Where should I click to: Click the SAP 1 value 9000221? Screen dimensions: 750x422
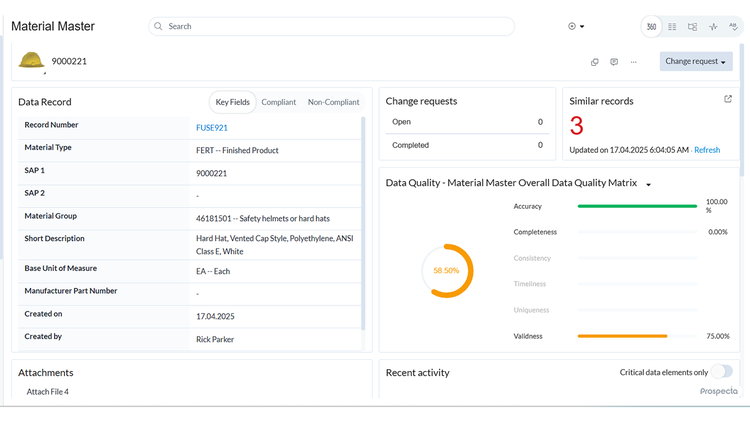pos(211,173)
